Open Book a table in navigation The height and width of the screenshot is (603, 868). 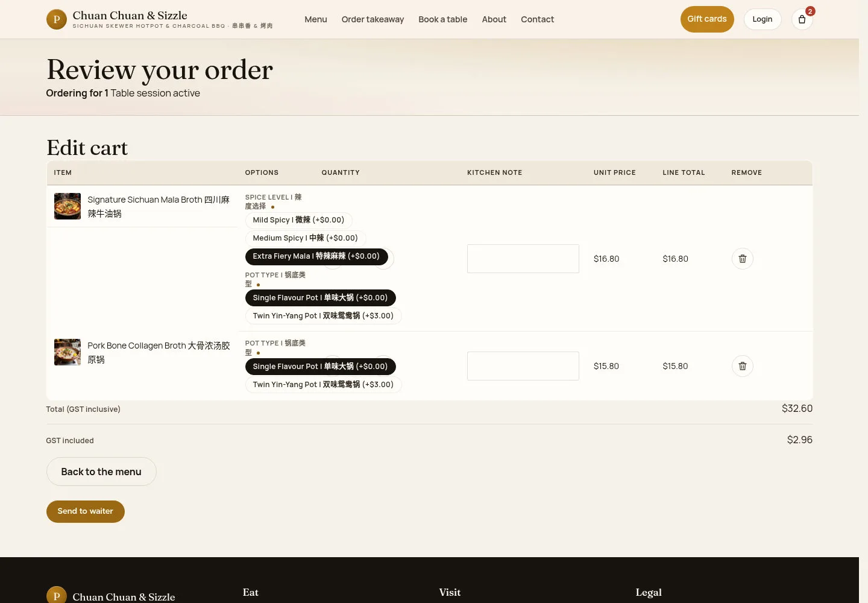pos(443,19)
